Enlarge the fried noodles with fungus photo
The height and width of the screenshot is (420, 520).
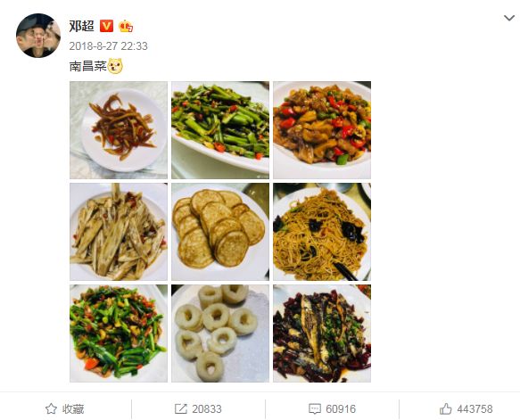pos(322,232)
